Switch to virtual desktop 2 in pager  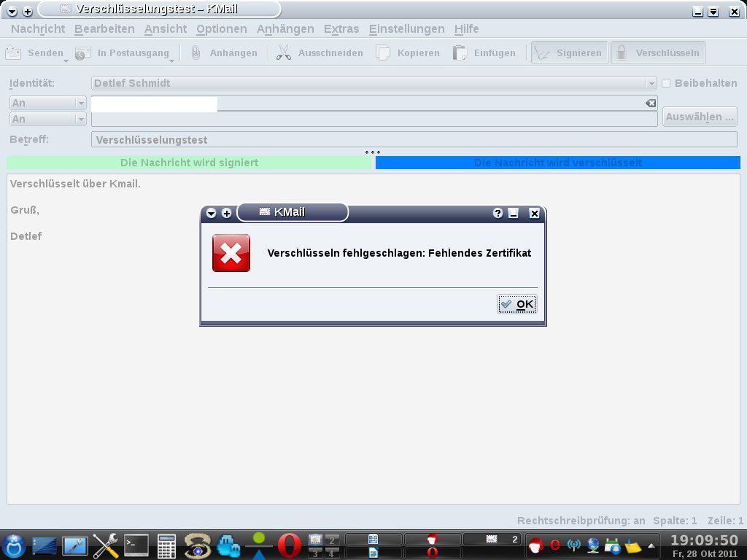pyautogui.click(x=332, y=540)
